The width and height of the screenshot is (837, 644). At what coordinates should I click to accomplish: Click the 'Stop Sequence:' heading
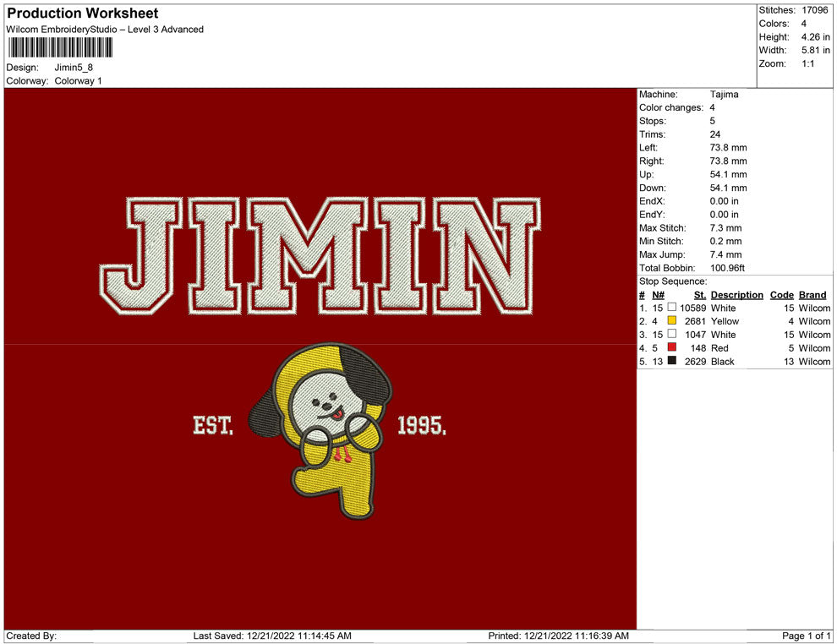[x=673, y=281]
